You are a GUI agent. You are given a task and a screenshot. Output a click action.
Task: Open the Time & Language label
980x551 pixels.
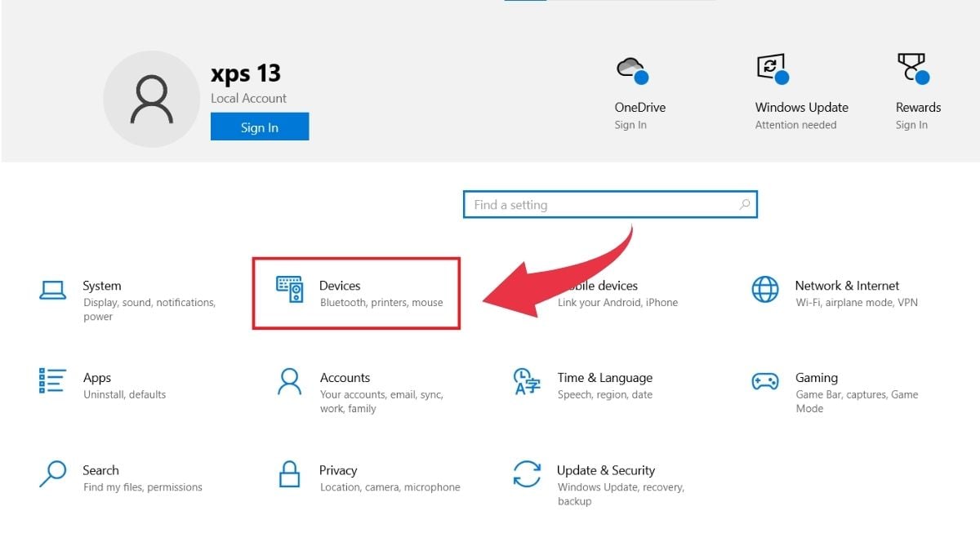605,378
